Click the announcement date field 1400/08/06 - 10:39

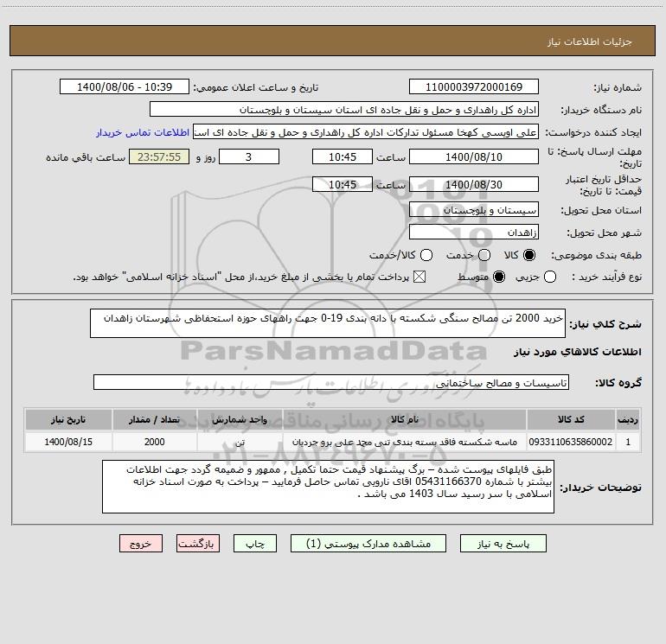point(125,87)
